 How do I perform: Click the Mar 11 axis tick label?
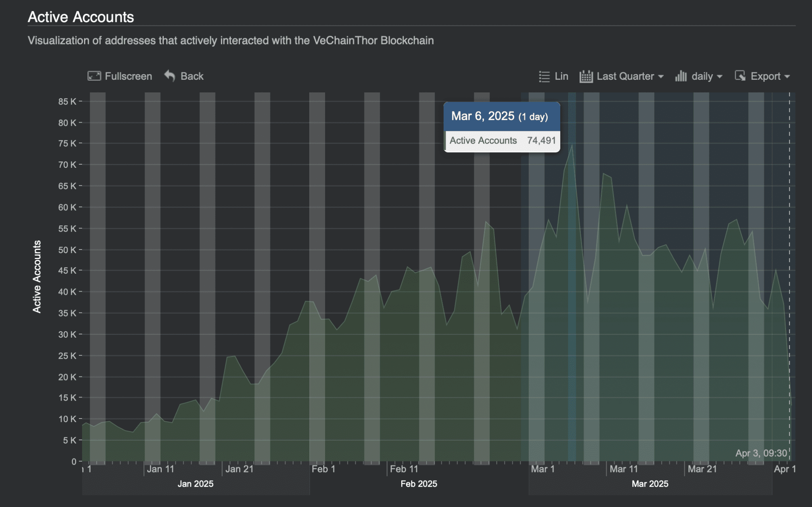[x=624, y=469]
